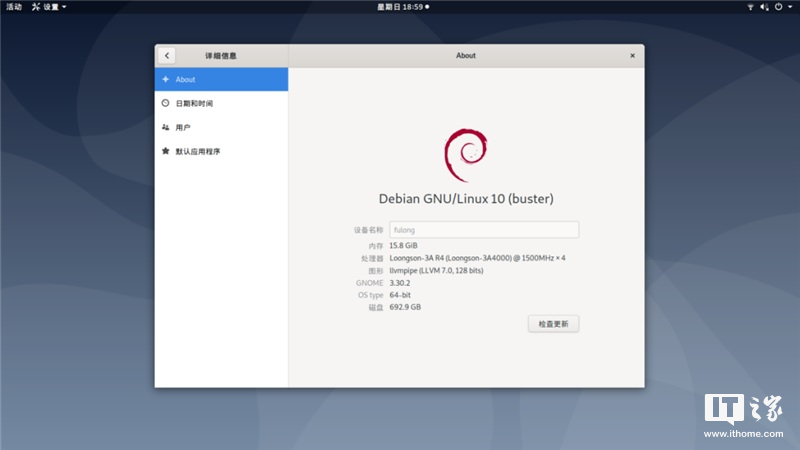Click the plus icon beside About
Screen dimensions: 800x450
(165, 79)
